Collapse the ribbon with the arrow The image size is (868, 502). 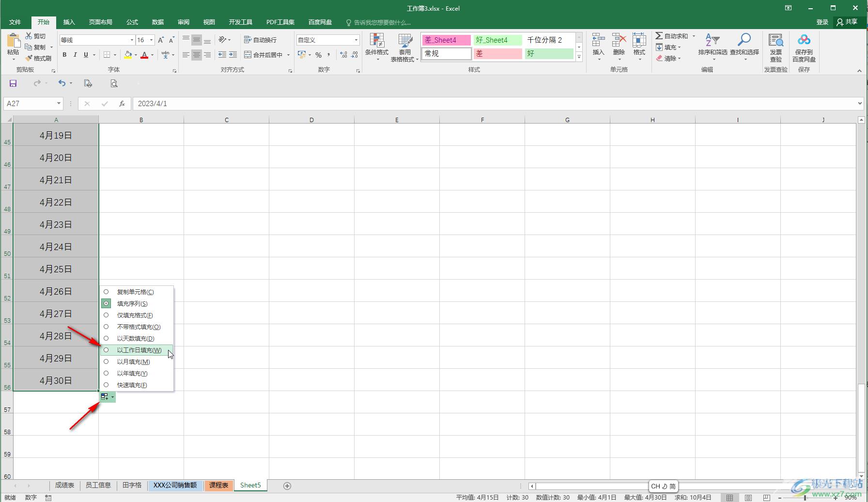click(x=859, y=71)
